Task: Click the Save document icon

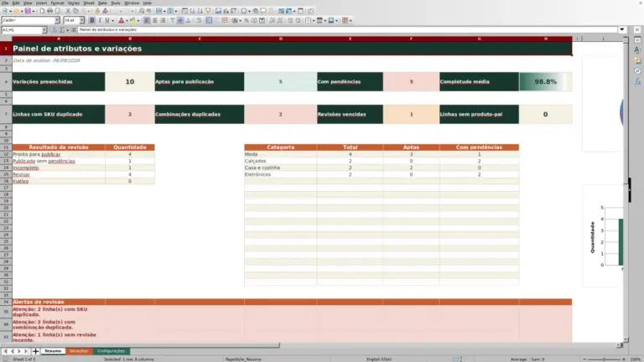Action: 28,11
